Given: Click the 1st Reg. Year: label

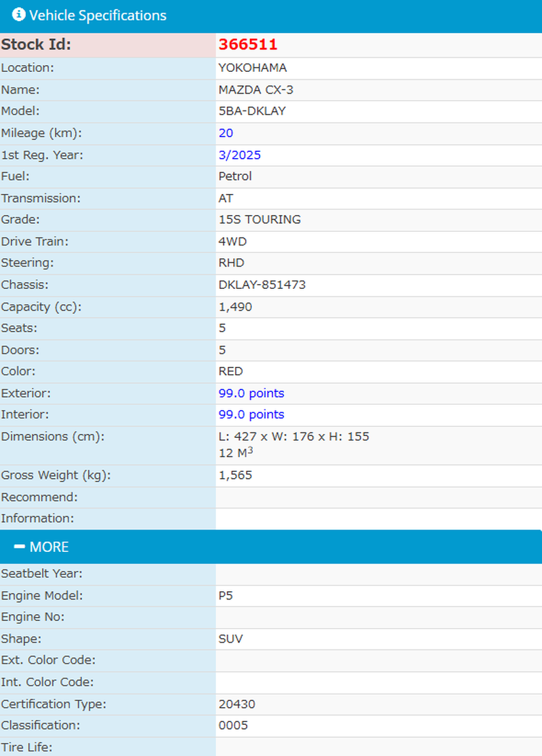Looking at the screenshot, I should (42, 155).
